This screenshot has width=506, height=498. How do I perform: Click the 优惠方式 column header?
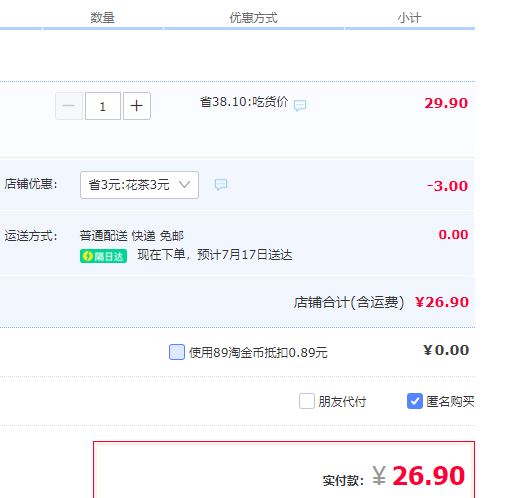pos(253,18)
